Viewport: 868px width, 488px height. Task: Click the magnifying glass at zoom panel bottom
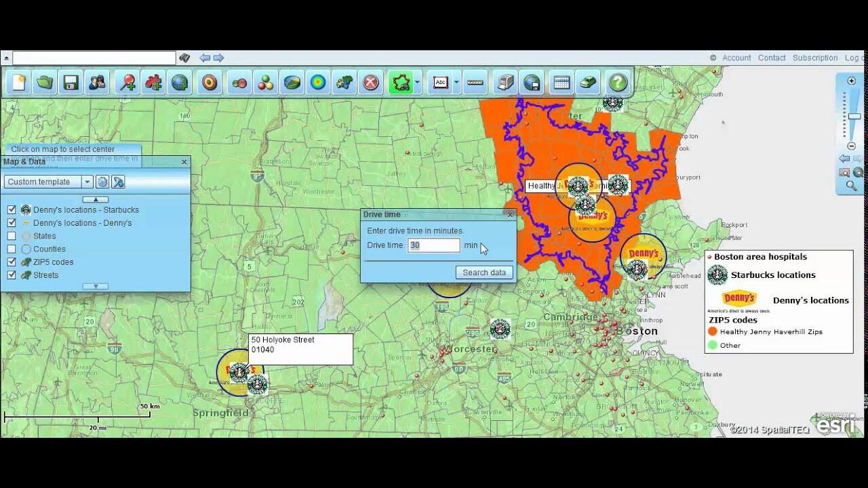(851, 186)
